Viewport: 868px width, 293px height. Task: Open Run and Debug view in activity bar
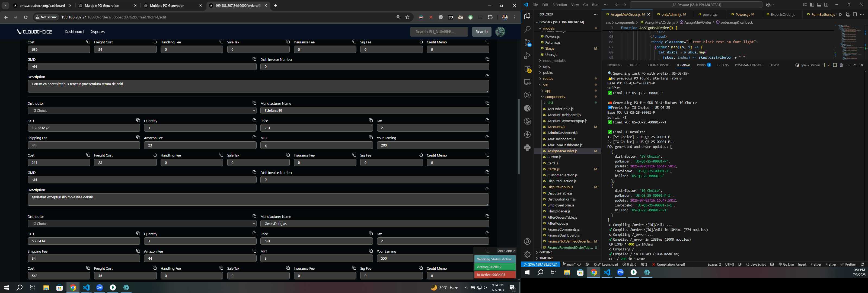(527, 56)
